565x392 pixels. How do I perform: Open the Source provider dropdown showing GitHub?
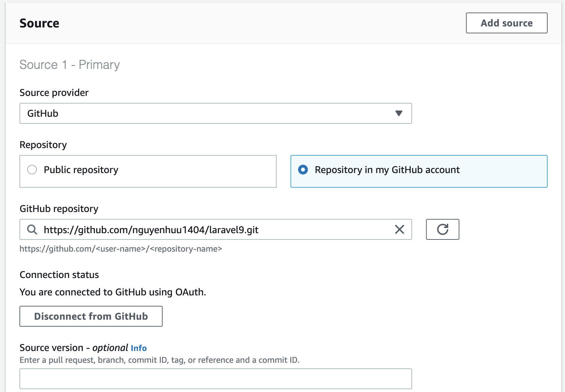(x=215, y=113)
